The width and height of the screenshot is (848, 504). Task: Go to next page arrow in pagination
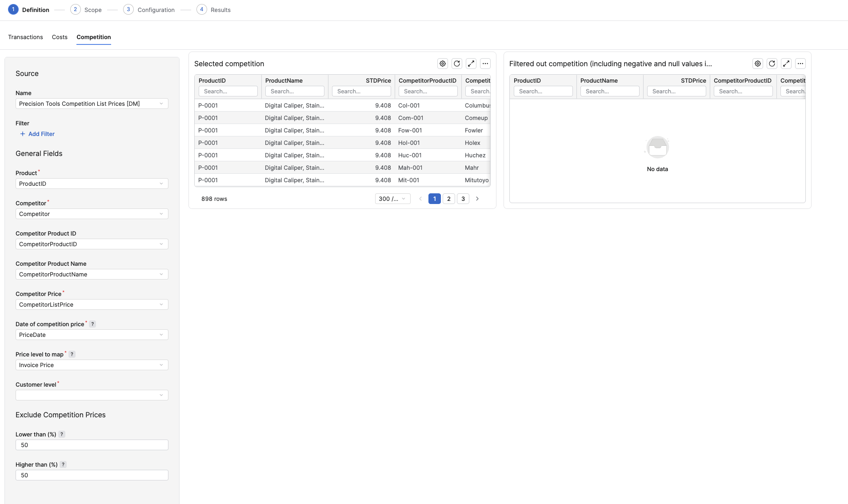point(477,199)
